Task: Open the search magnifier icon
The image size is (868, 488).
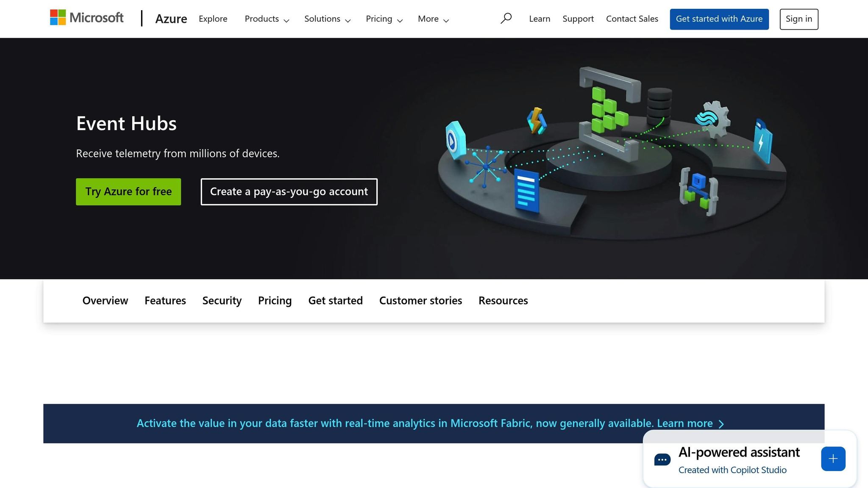Action: pos(506,19)
